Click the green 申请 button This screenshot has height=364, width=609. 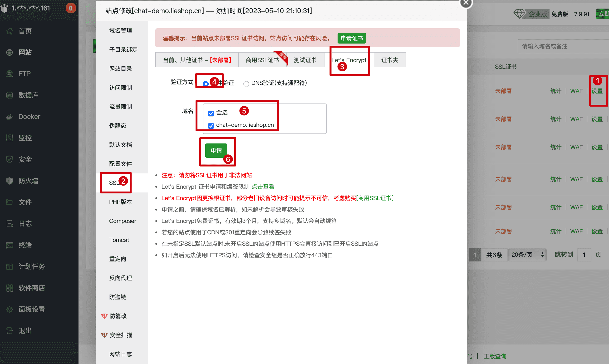click(216, 150)
